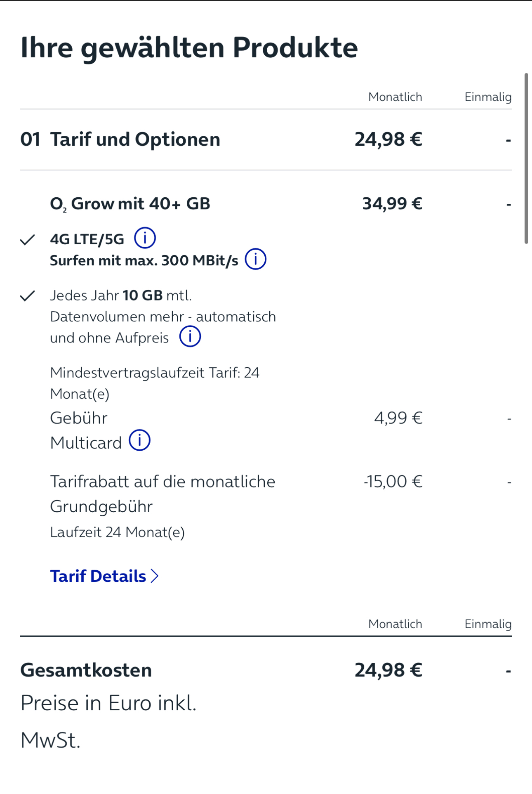Click checkmark beside 'Jedes Jahr 10 GB'

[x=27, y=295]
